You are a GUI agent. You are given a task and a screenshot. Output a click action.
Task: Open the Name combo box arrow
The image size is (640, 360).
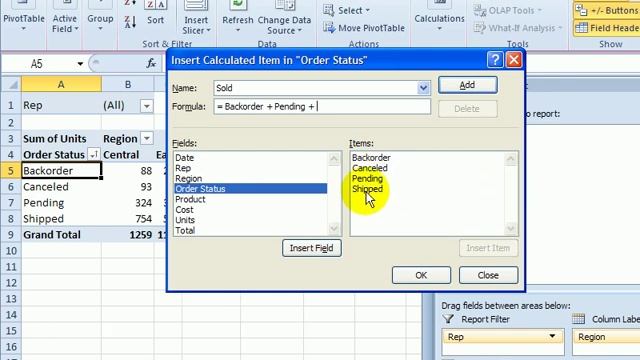423,88
